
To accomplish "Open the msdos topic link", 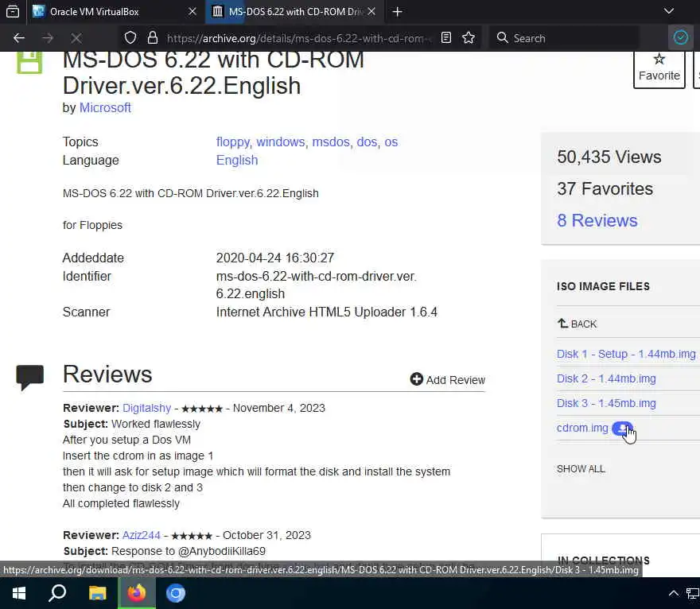I will pos(330,142).
